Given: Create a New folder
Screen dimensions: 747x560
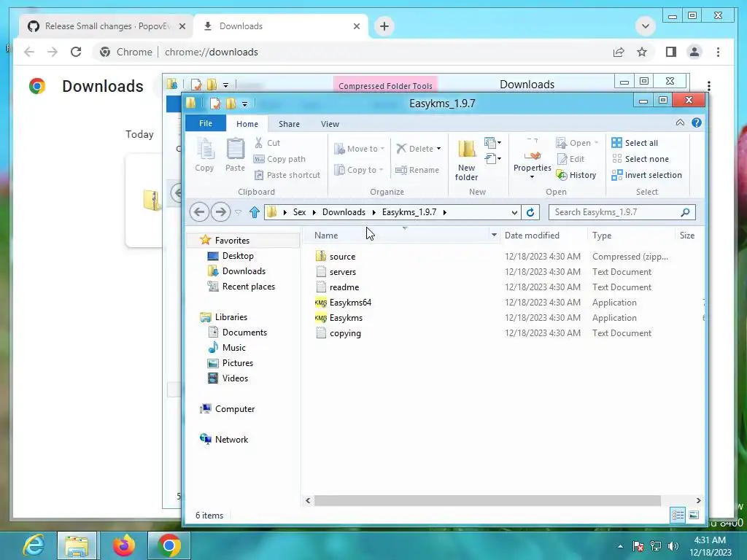Looking at the screenshot, I should [466, 160].
